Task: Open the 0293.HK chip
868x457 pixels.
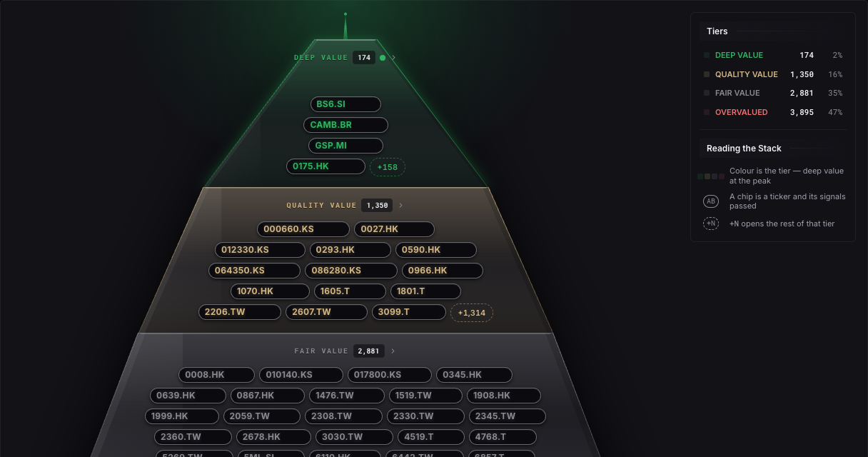Action: point(350,250)
